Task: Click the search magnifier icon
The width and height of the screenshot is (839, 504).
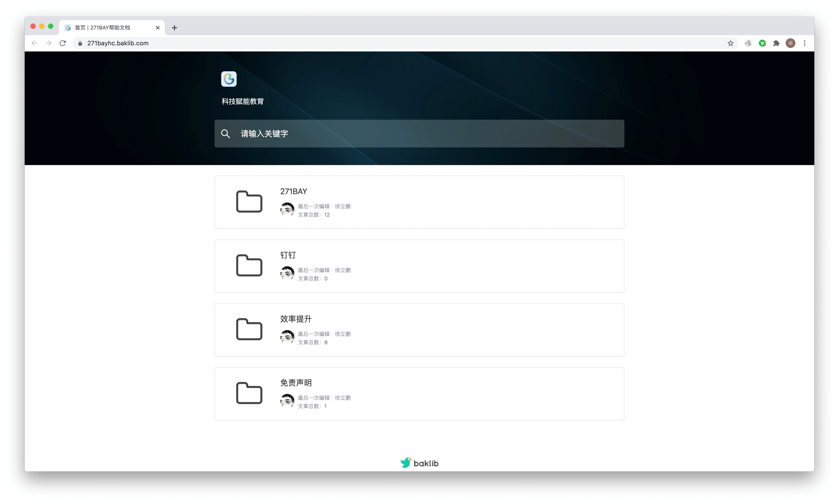Action: pos(225,133)
